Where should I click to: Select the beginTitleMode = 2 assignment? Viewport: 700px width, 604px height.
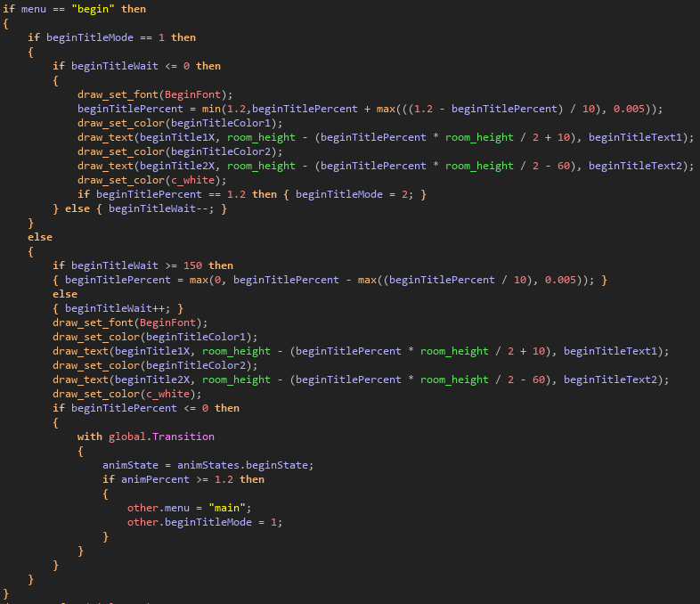[352, 194]
